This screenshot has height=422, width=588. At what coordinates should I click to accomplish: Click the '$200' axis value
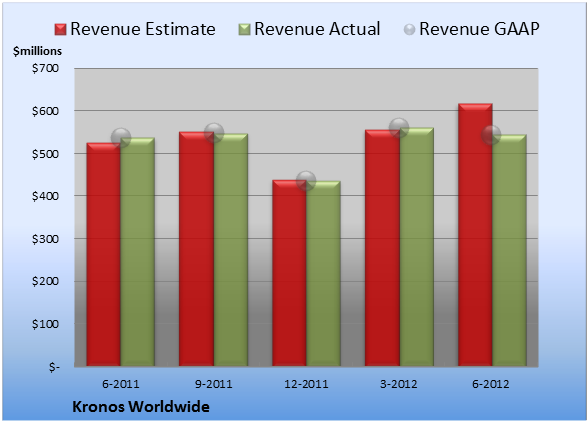click(45, 281)
